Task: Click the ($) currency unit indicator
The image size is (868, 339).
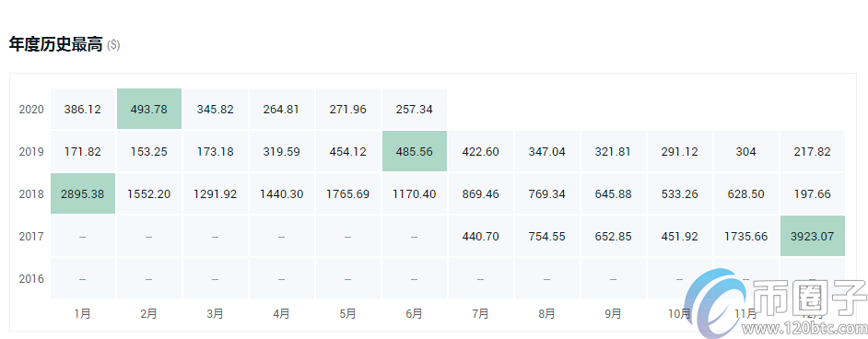Action: [113, 45]
